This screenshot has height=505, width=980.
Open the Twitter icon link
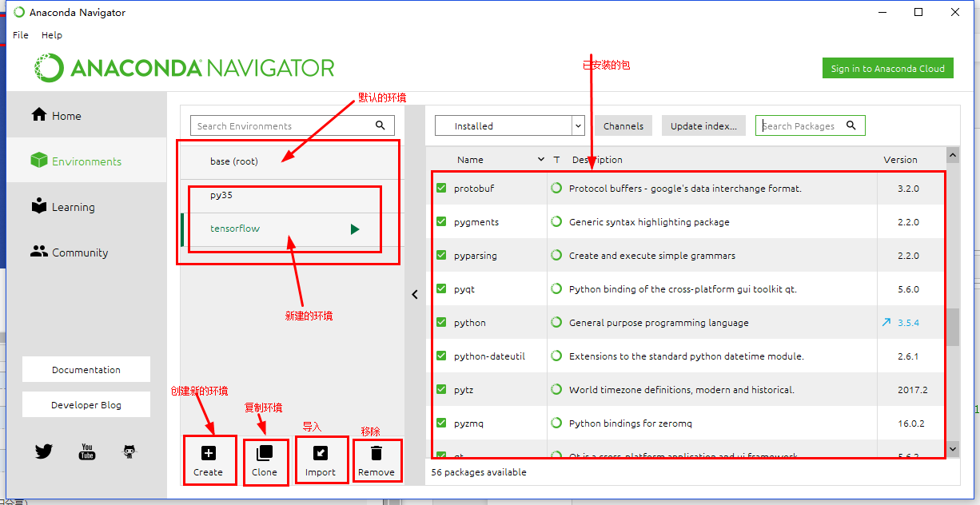click(44, 451)
